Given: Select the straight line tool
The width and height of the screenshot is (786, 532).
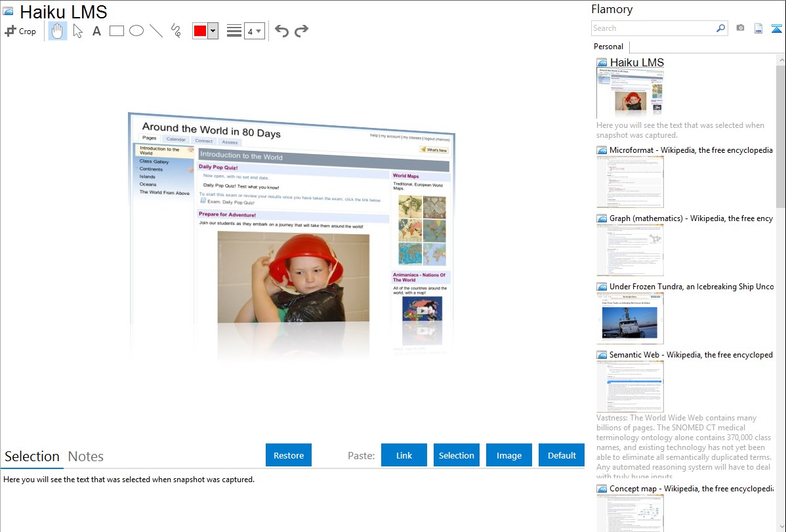Looking at the screenshot, I should pyautogui.click(x=156, y=31).
